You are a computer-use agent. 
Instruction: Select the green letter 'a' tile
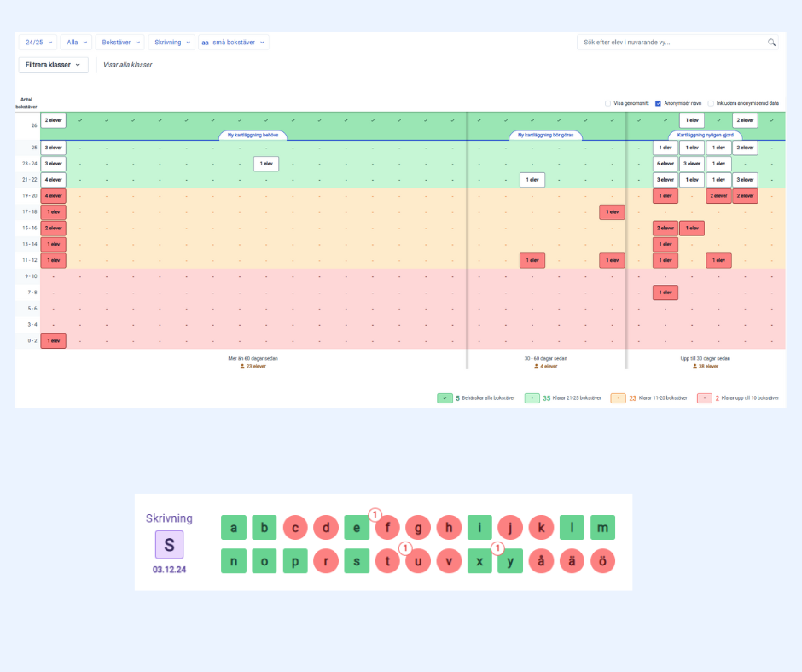[x=233, y=528]
